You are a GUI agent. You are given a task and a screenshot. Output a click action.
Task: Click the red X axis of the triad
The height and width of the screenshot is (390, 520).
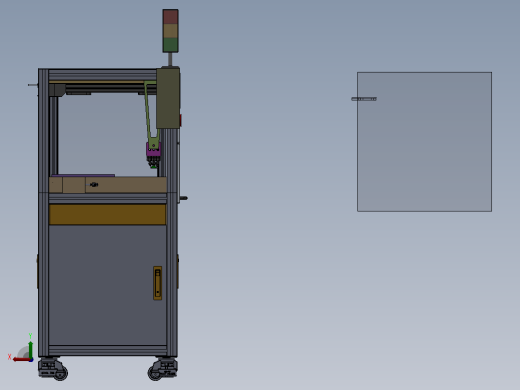[x=22, y=360]
